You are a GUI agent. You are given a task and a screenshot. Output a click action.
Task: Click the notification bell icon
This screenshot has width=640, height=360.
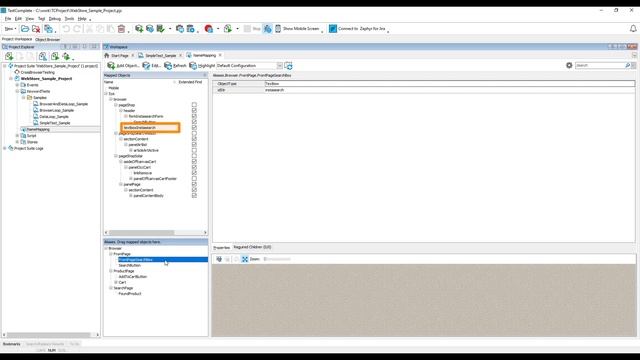coord(633,29)
